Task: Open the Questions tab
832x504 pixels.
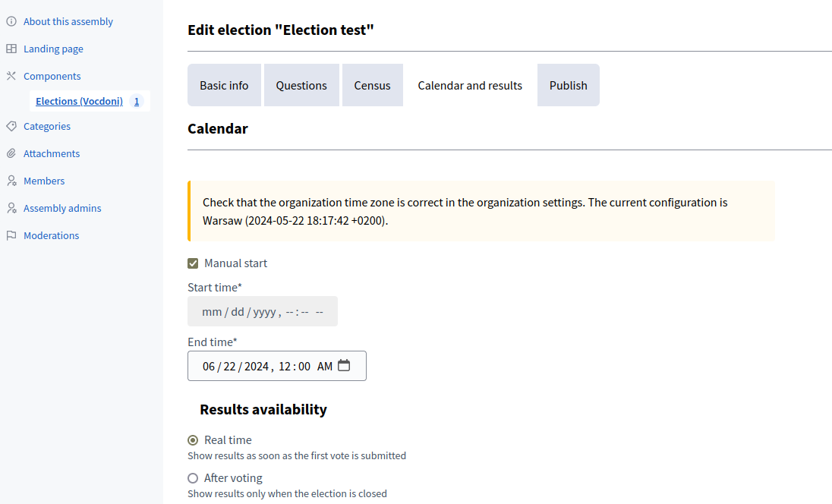Action: pos(301,85)
